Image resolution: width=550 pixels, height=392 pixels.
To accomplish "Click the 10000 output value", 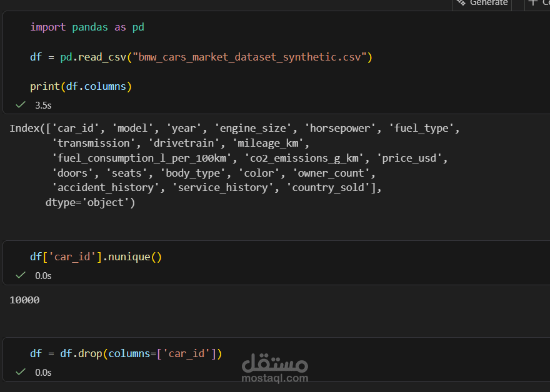I will pos(24,300).
